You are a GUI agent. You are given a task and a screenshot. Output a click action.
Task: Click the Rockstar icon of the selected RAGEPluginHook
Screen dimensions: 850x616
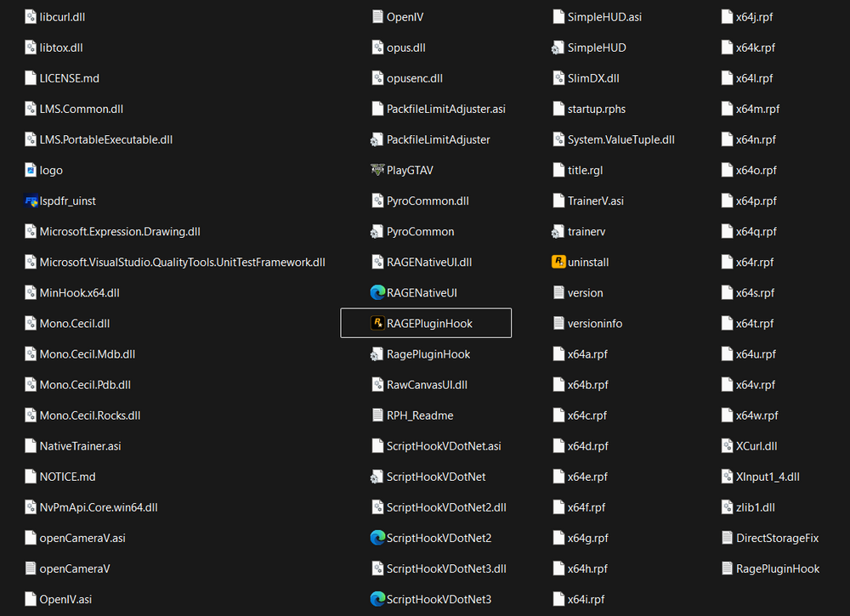tap(377, 324)
